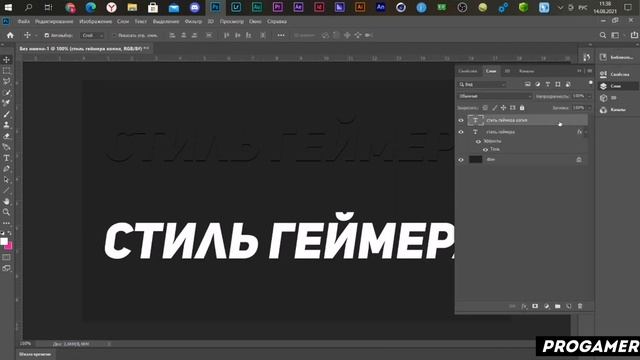
Task: Select the Move tool in the toolbox
Action: pos(7,60)
